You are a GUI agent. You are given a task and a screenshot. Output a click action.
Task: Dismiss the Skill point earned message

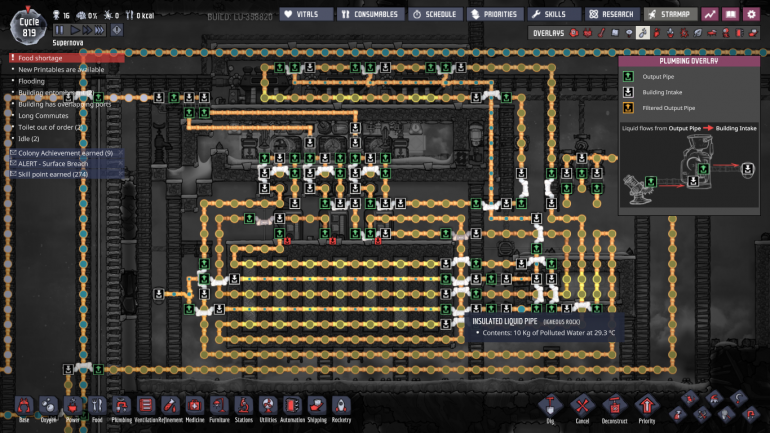point(120,174)
